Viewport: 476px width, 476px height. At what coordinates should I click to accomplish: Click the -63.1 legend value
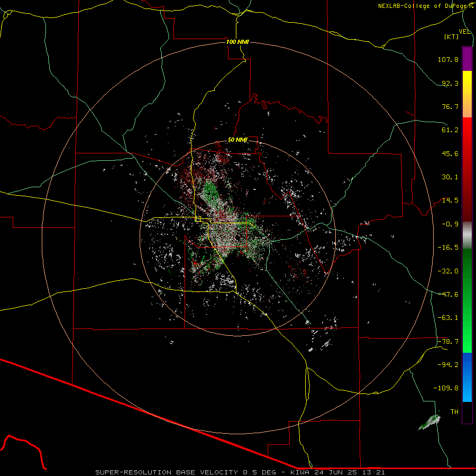click(x=448, y=318)
